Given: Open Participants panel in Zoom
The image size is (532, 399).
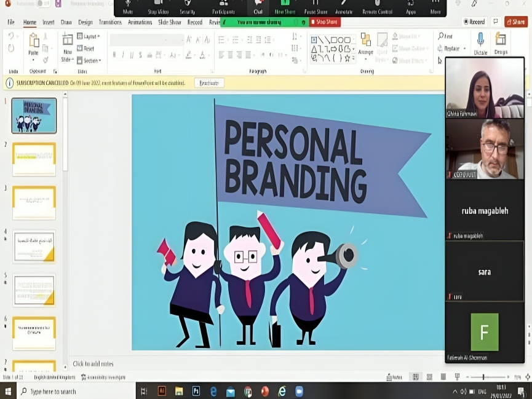Looking at the screenshot, I should [x=223, y=7].
